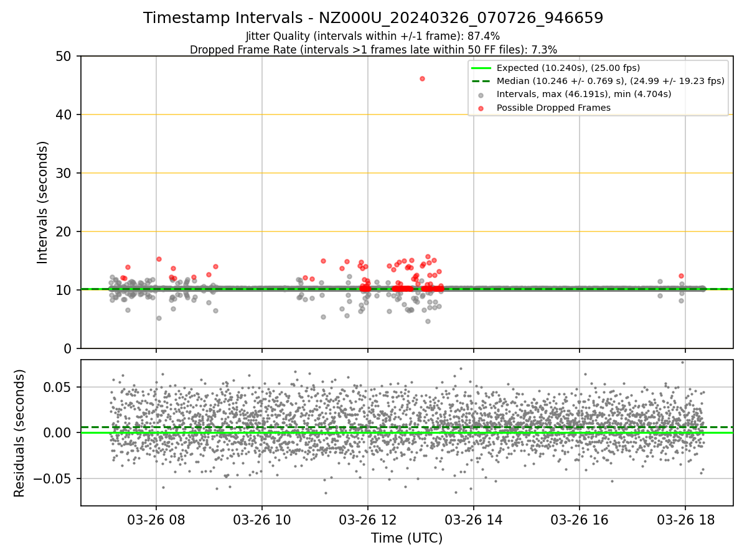The image size is (747, 560).
Task: Click legend entry 'Intervals, max (46.191s), min (4.704s)'
Action: tap(584, 95)
